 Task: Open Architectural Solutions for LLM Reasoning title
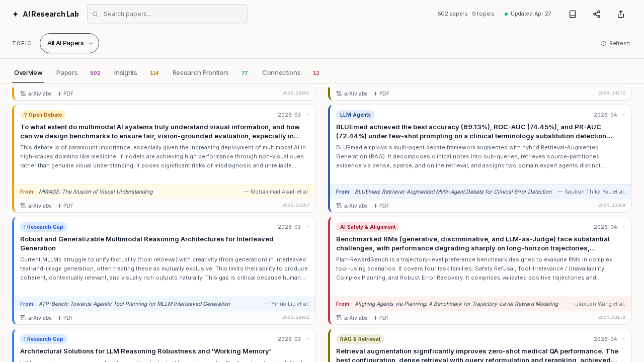coord(146,351)
